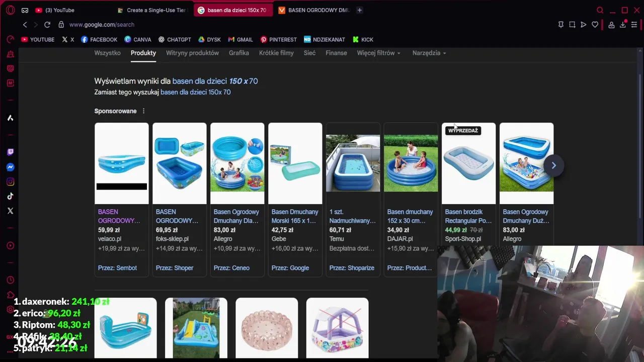Open velaco.pl BASEN OGRODOWY 59,99 zł listing
This screenshot has width=644, height=362.
pyautogui.click(x=122, y=200)
